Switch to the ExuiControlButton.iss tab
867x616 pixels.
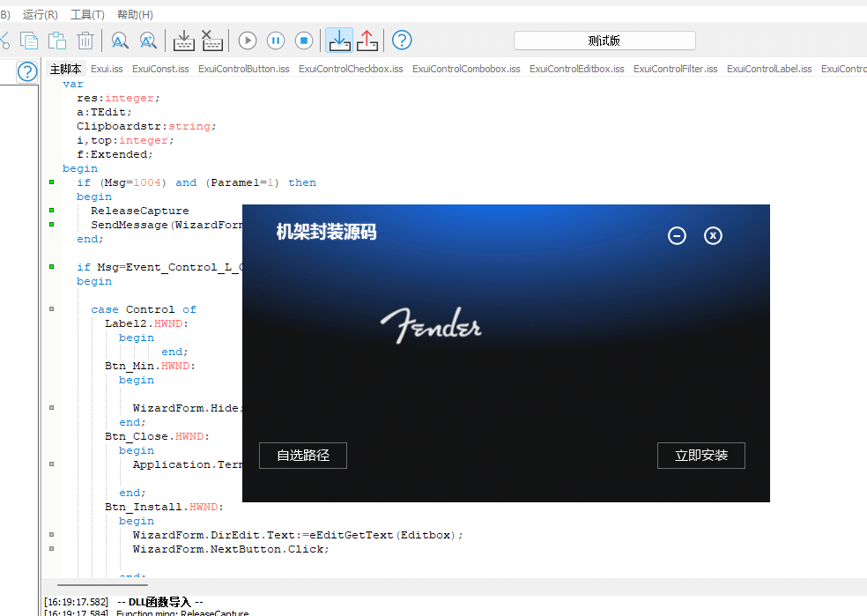243,68
